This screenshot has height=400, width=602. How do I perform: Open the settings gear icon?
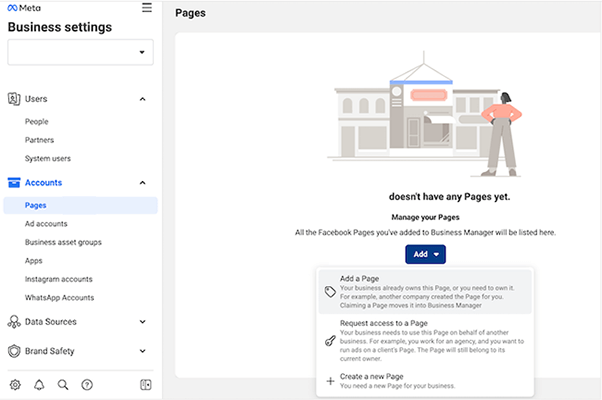[x=15, y=385]
